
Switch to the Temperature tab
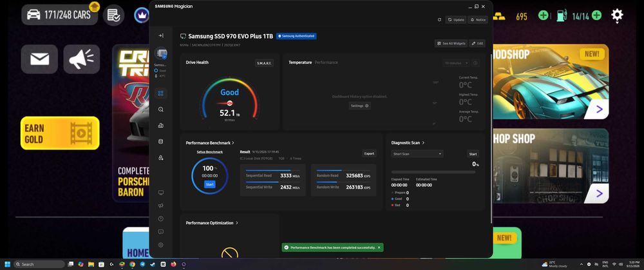point(300,63)
